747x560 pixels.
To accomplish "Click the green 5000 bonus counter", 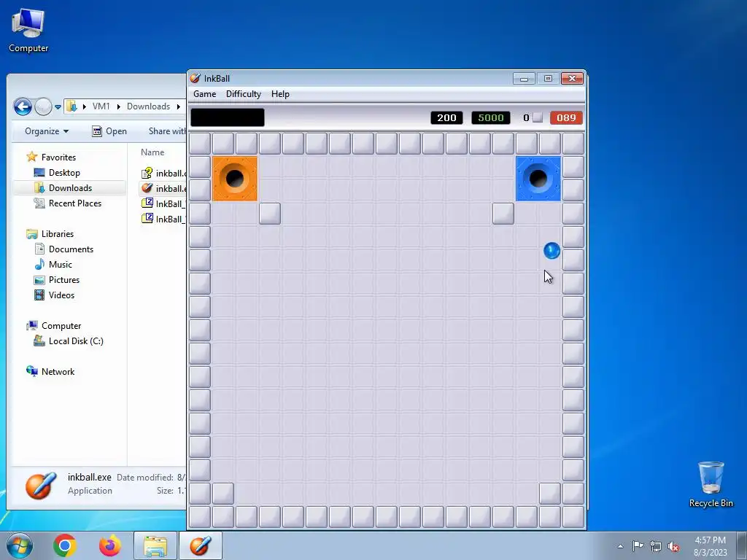I will tap(491, 117).
